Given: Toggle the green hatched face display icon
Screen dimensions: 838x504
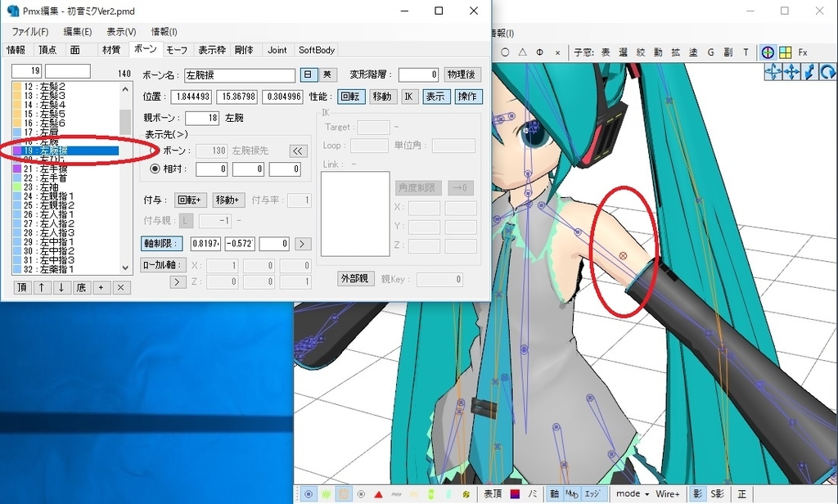Looking at the screenshot, I should (x=326, y=494).
